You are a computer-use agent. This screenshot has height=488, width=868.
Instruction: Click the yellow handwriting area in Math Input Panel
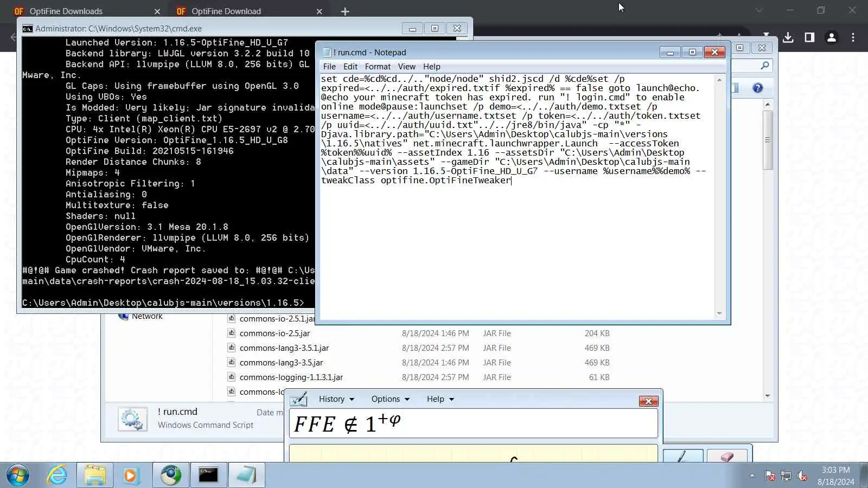click(x=474, y=454)
